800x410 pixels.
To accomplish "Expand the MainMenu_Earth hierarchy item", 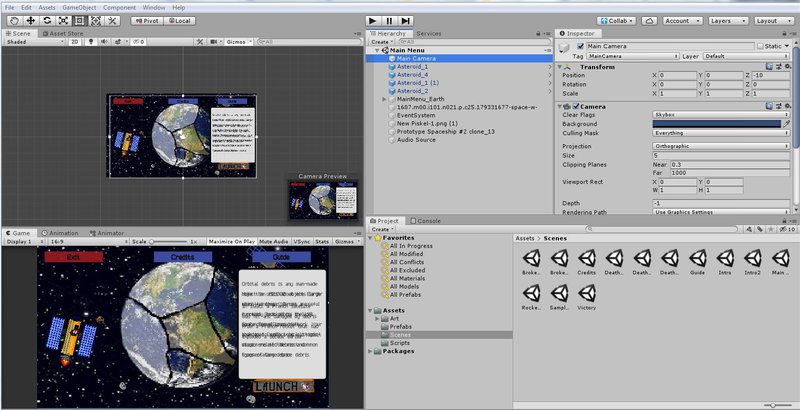I will pos(386,99).
